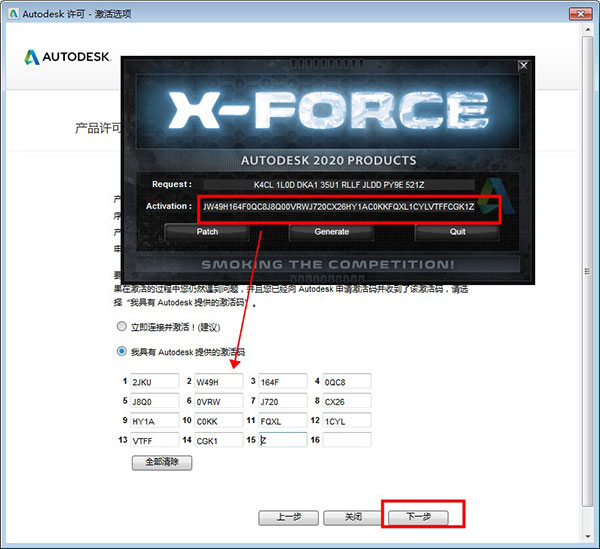Close the X-Force window with its X icon
600x549 pixels.
(522, 66)
